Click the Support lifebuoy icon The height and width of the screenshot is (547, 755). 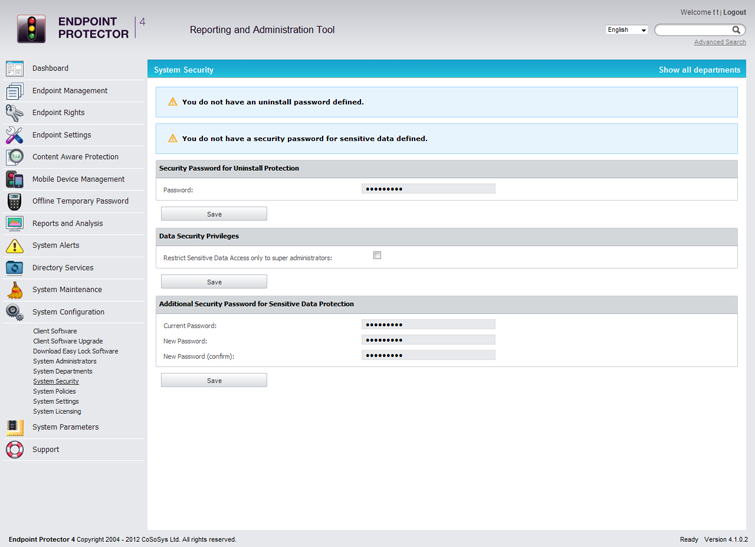14,450
